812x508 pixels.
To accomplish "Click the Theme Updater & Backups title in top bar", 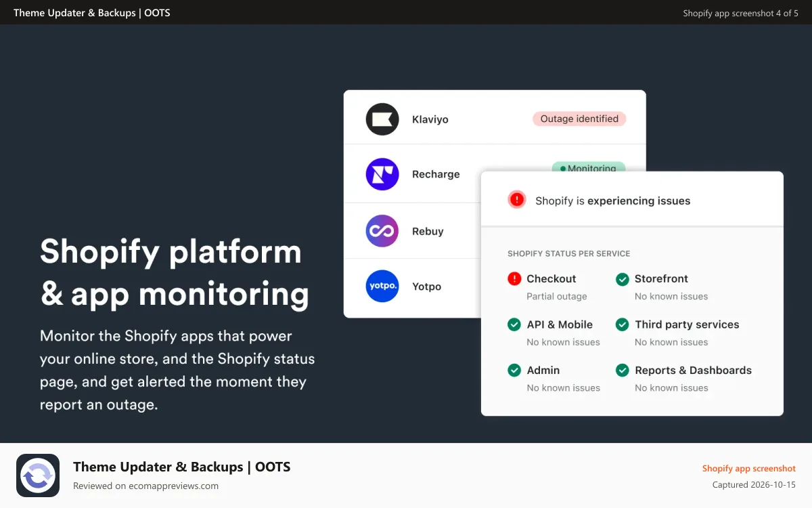I will [x=92, y=13].
